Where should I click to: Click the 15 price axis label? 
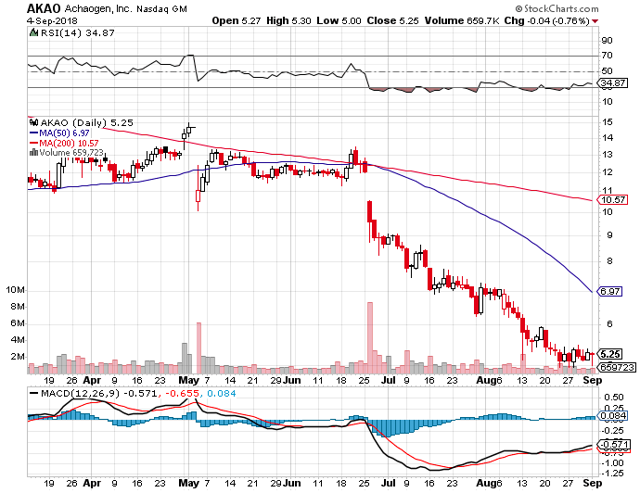click(x=607, y=122)
